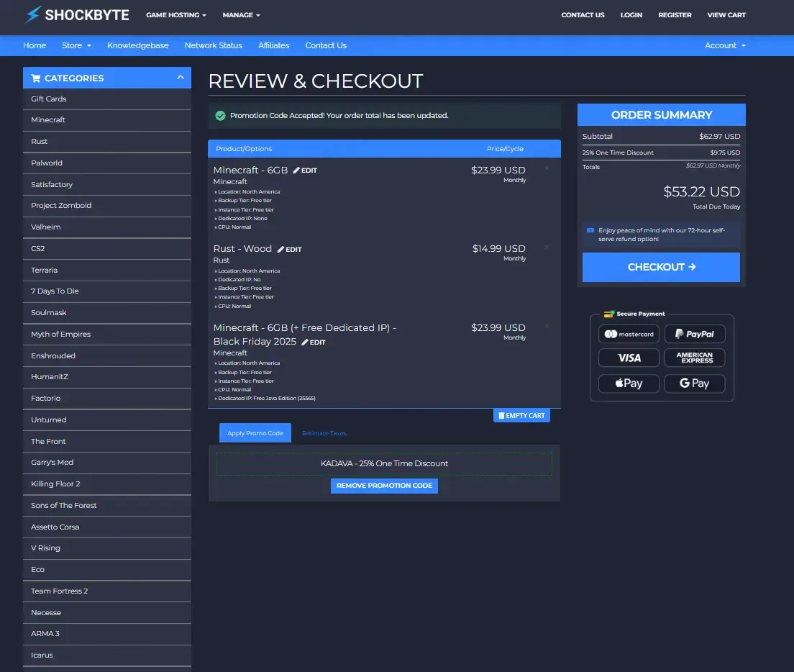Open Knowledgebase in the navigation bar

point(138,45)
